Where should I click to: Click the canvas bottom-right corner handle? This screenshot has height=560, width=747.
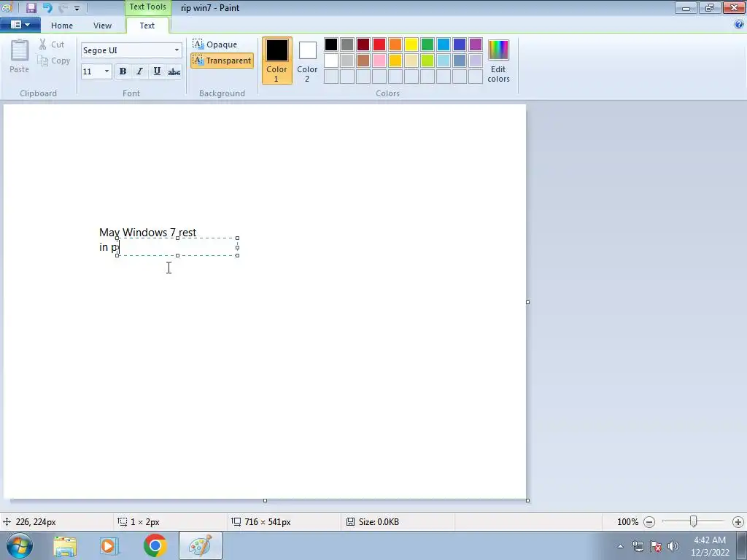(x=528, y=500)
